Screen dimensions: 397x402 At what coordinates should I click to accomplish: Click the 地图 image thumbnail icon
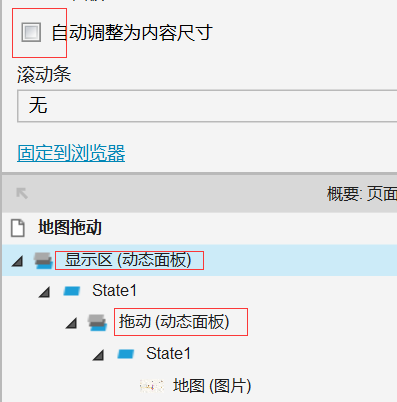click(x=152, y=386)
